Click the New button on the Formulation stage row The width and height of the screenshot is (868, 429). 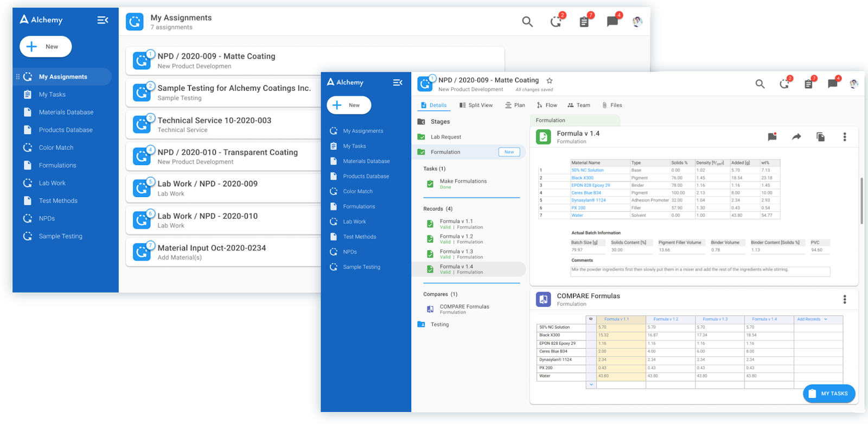click(x=509, y=152)
